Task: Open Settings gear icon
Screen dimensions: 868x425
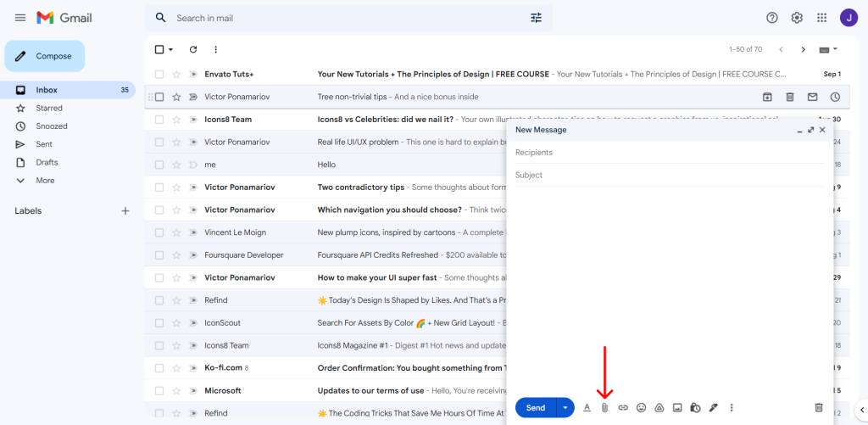Action: (x=797, y=18)
